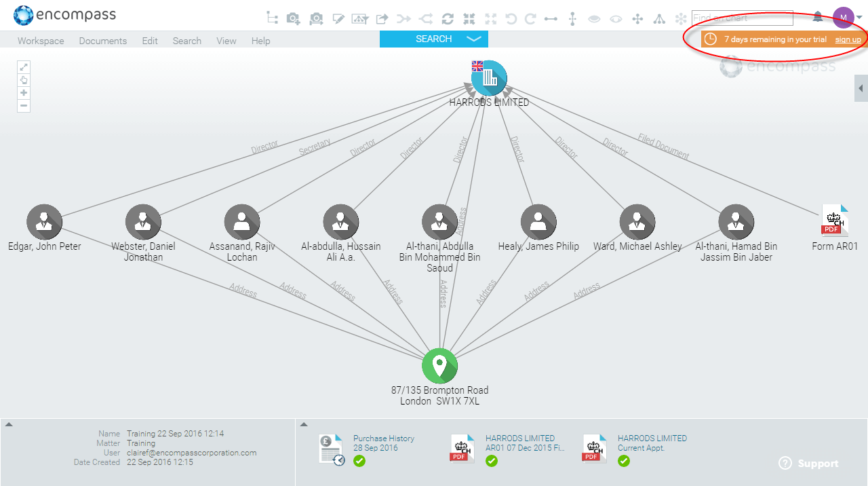The width and height of the screenshot is (868, 486).
Task: Click the Purchase History document icon
Action: tap(332, 449)
